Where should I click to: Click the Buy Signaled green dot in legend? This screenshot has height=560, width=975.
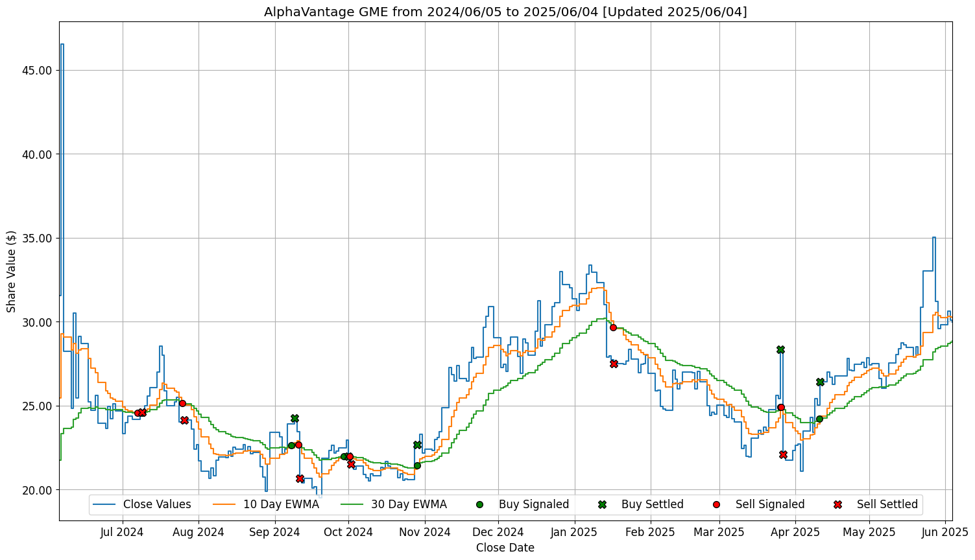point(479,504)
